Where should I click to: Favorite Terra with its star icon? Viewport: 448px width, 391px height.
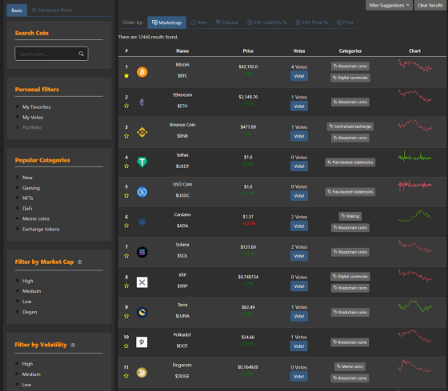[126, 316]
